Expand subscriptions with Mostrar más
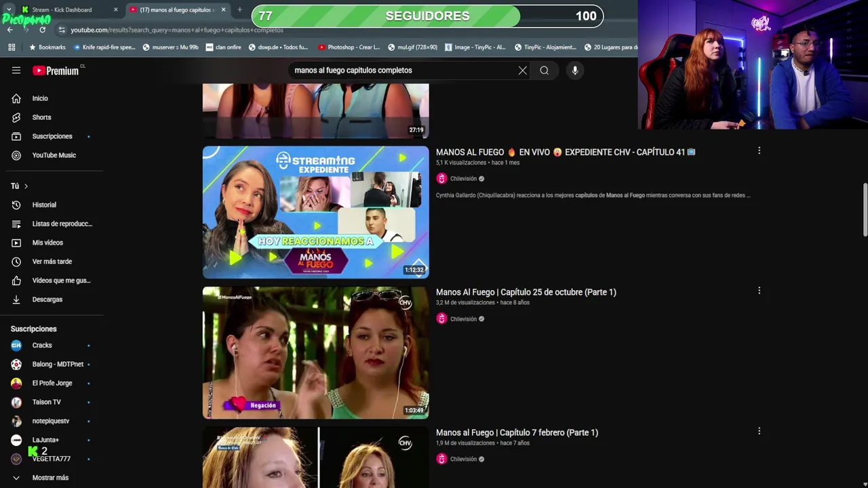868x488 pixels. [x=52, y=478]
